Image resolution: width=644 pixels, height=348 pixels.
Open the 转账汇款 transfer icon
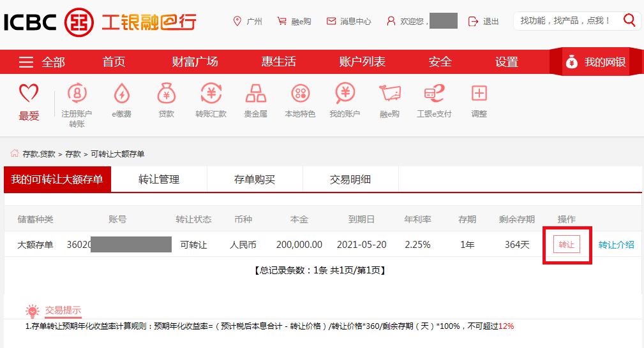point(211,93)
